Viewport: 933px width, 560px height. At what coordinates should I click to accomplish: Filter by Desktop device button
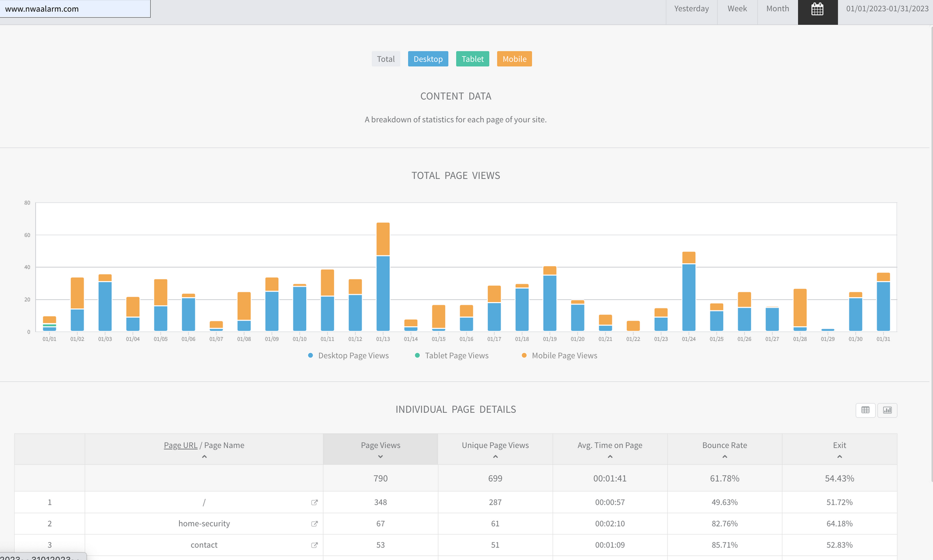pos(428,59)
